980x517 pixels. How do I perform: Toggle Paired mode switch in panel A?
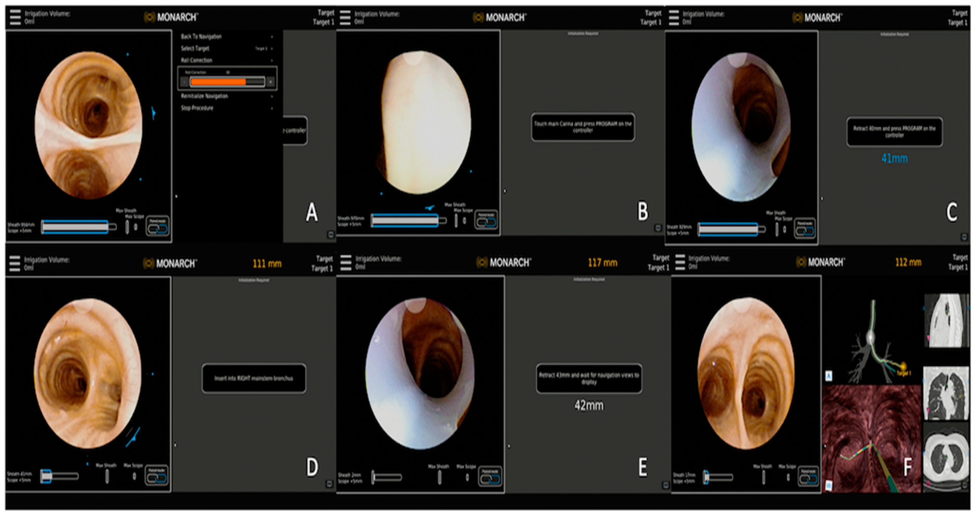pyautogui.click(x=158, y=228)
